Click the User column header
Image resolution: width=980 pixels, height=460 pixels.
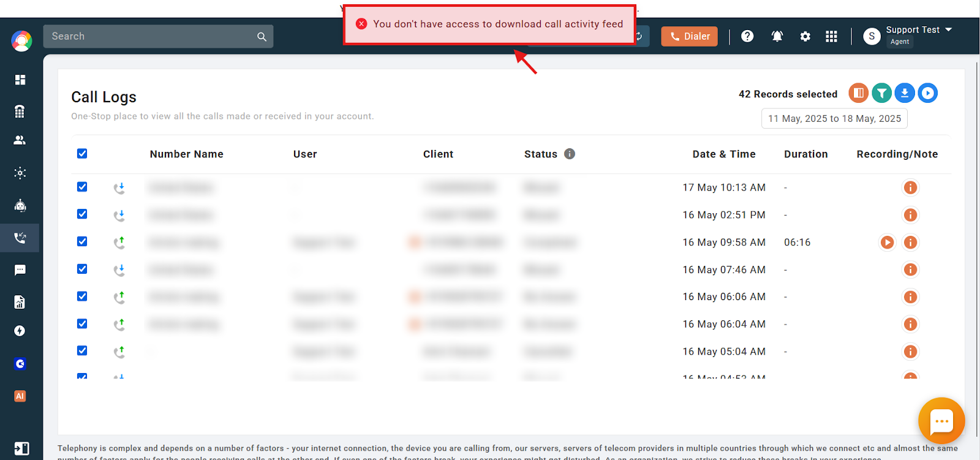(x=305, y=154)
